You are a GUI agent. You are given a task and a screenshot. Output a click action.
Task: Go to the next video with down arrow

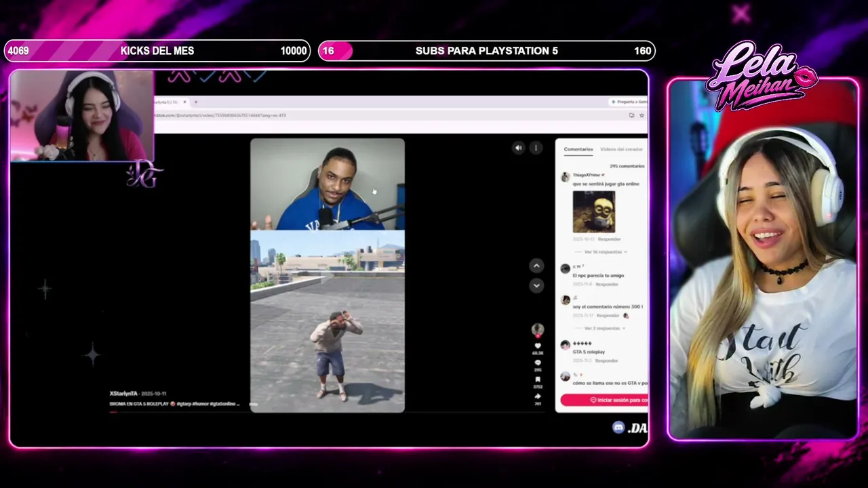(x=536, y=286)
